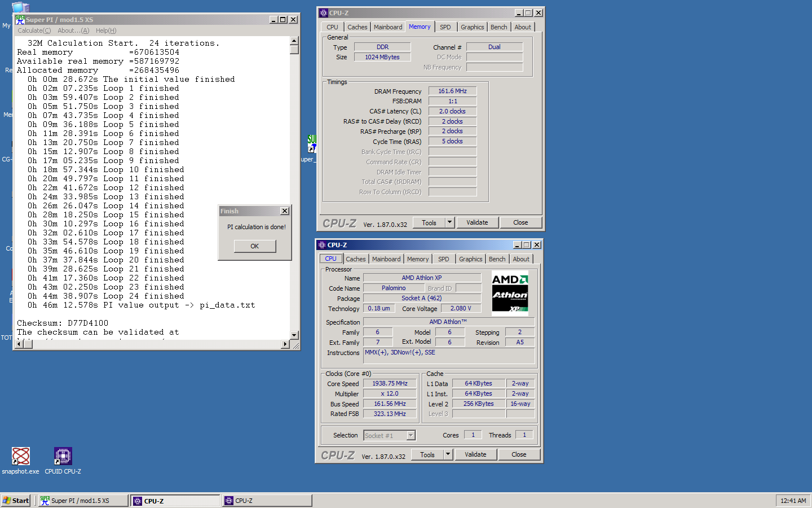Click the lower CPU-Z window title icon
Viewport: 812px width, 508px height.
(322, 245)
